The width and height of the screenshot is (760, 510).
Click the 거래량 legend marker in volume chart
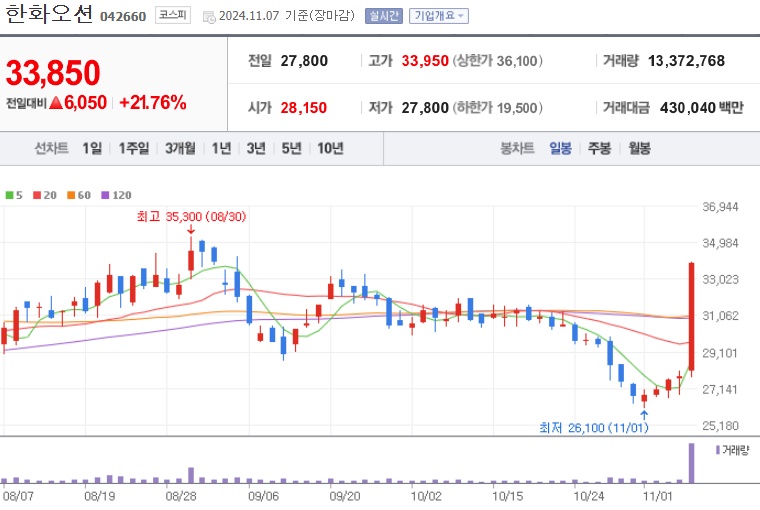tap(718, 450)
